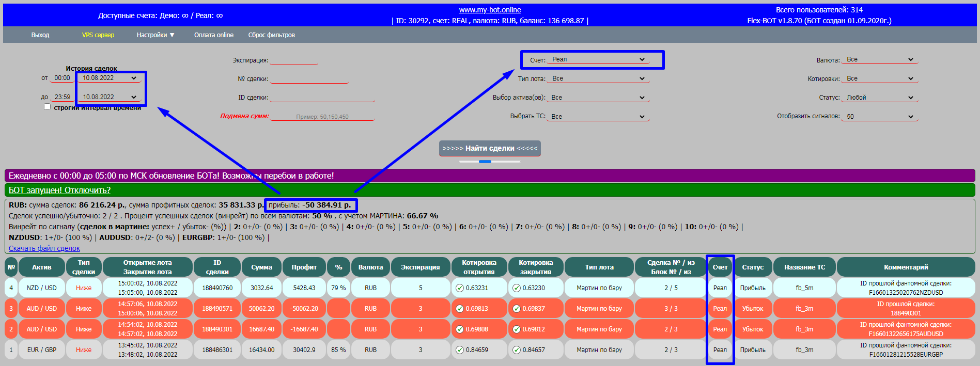The width and height of the screenshot is (980, 366).
Task: Click the 'Найти сделки' search button
Action: click(x=490, y=148)
